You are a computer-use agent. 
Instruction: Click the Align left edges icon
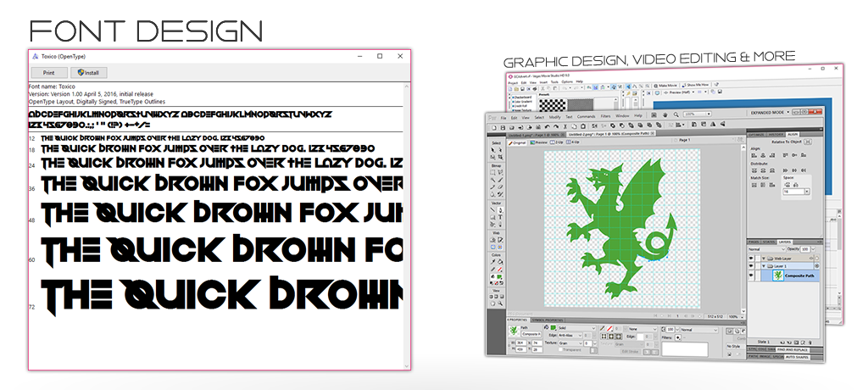point(754,155)
